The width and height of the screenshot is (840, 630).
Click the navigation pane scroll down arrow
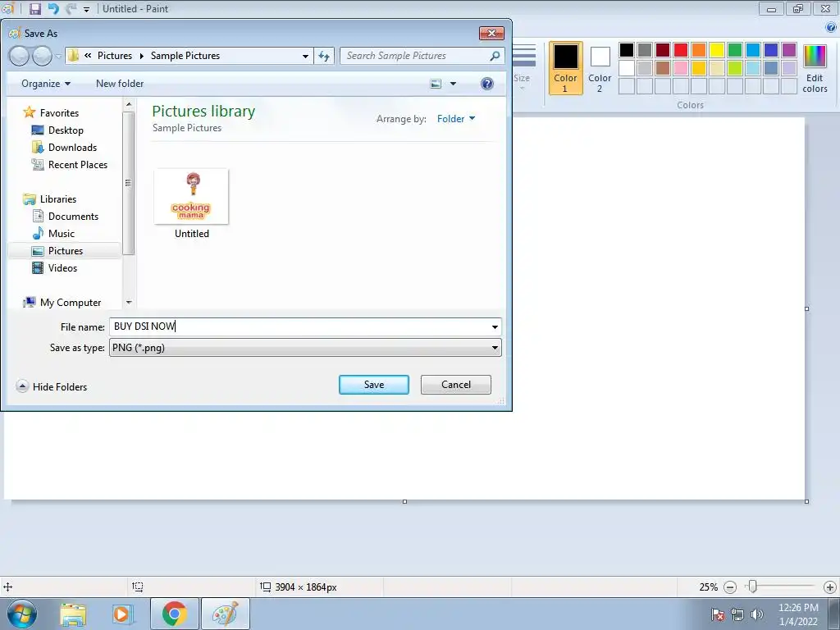[x=129, y=303]
